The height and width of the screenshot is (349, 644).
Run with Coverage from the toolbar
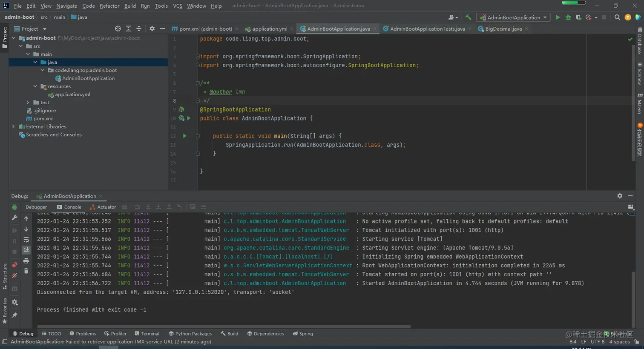578,17
